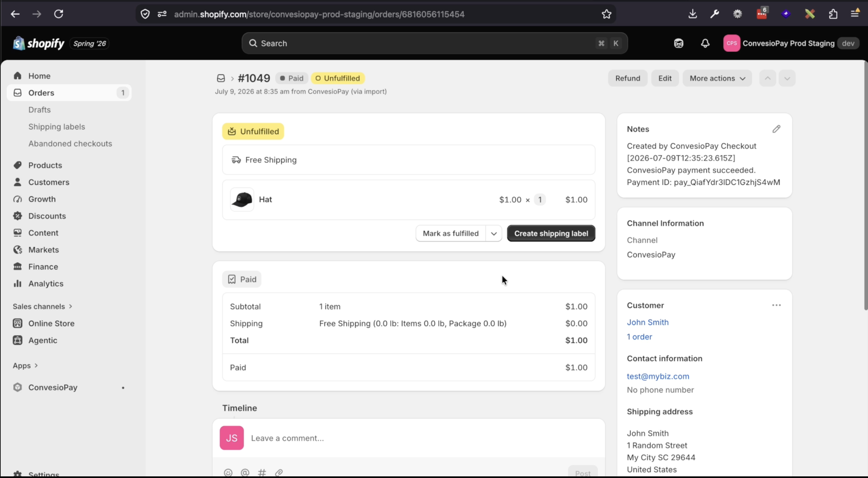Bookmark this page with the star icon
Image resolution: width=868 pixels, height=478 pixels.
[607, 14]
